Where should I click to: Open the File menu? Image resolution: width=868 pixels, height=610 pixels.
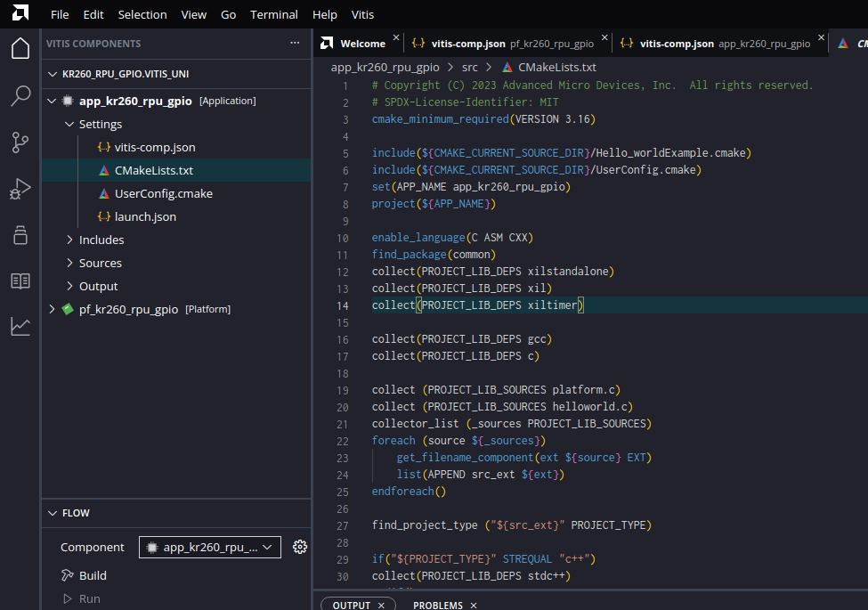coord(60,14)
